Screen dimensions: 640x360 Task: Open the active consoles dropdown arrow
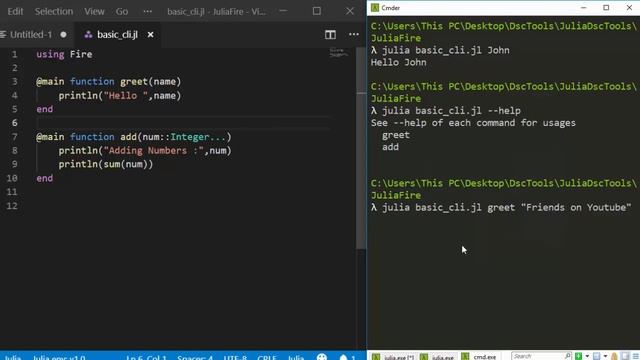(x=605, y=356)
